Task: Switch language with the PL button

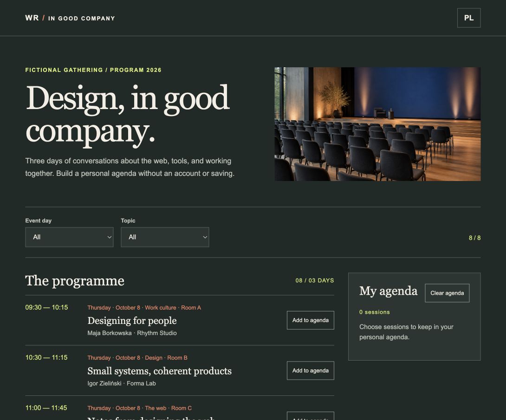Action: [468, 18]
